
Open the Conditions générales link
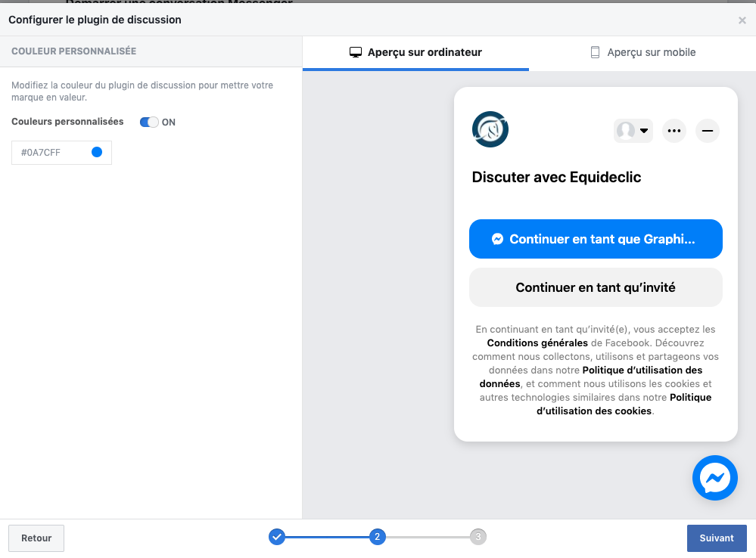(537, 343)
